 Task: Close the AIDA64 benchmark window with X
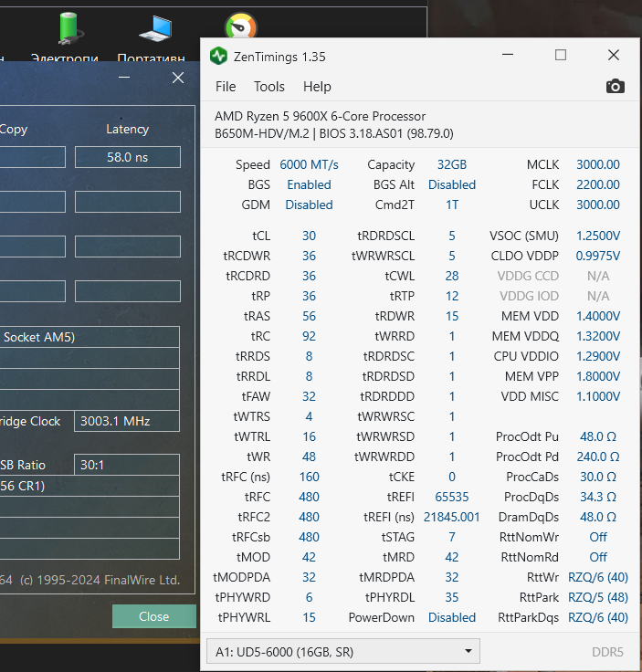pos(178,78)
